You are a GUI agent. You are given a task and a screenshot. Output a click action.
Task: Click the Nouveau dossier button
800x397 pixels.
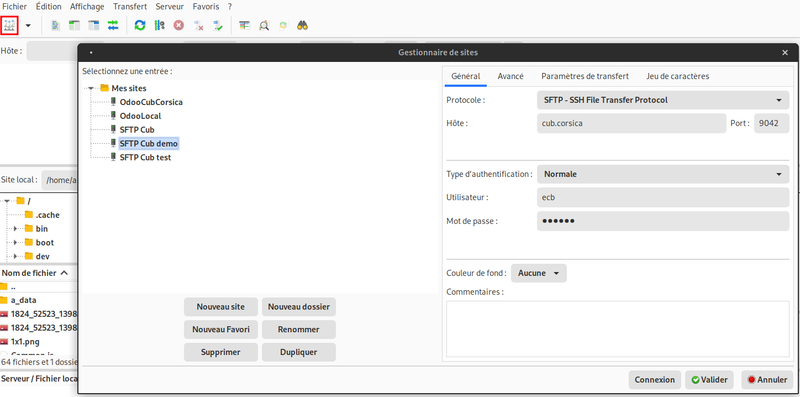click(x=299, y=307)
